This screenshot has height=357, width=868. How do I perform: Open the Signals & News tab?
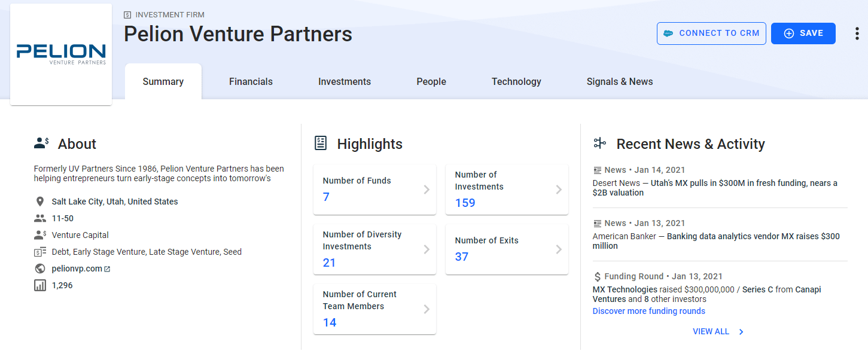pos(619,82)
